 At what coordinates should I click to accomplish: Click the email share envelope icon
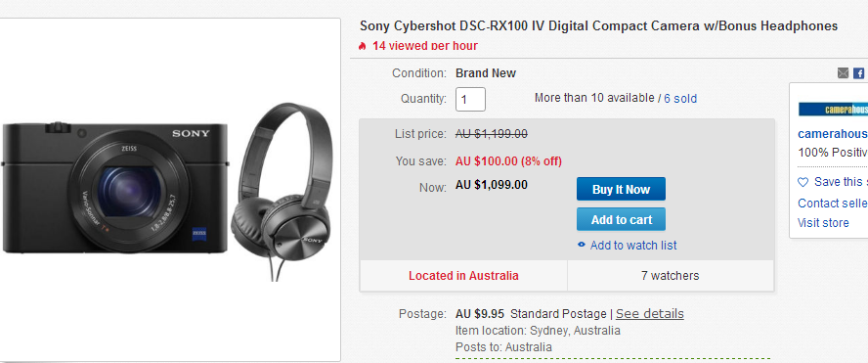tap(843, 73)
